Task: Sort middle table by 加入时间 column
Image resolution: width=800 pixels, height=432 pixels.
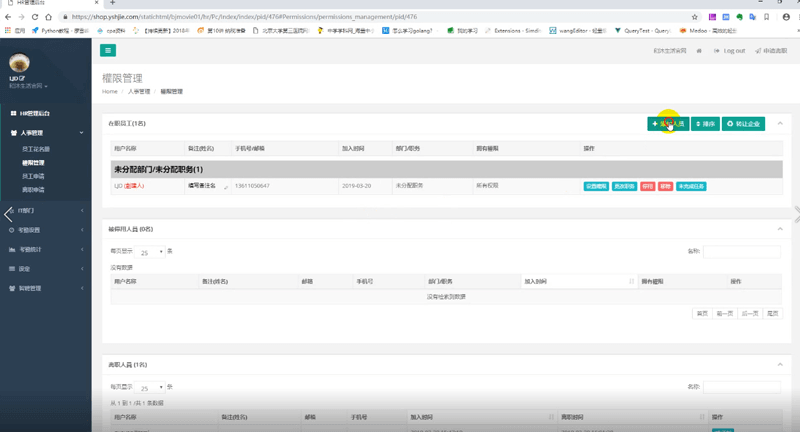Action: [579, 281]
